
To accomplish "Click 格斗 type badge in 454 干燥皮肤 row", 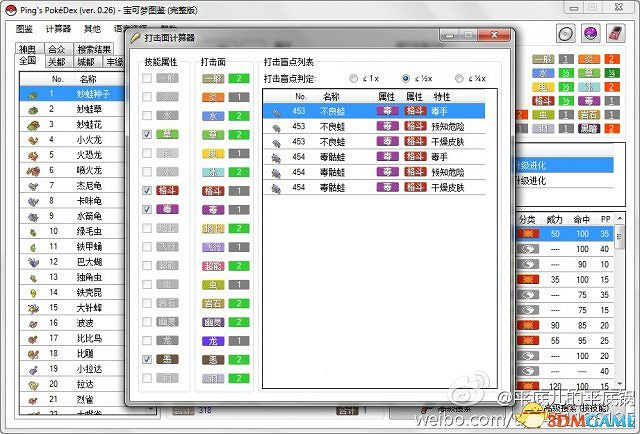I will [415, 187].
